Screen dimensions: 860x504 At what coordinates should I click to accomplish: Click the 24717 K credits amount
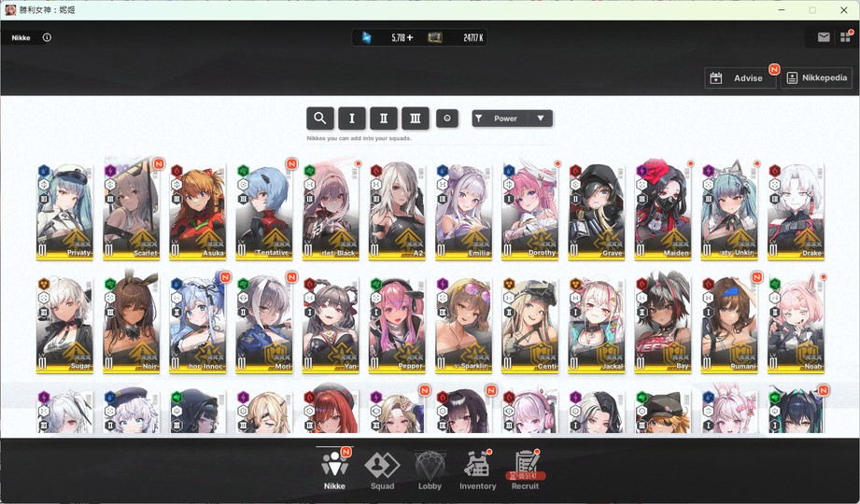point(473,37)
